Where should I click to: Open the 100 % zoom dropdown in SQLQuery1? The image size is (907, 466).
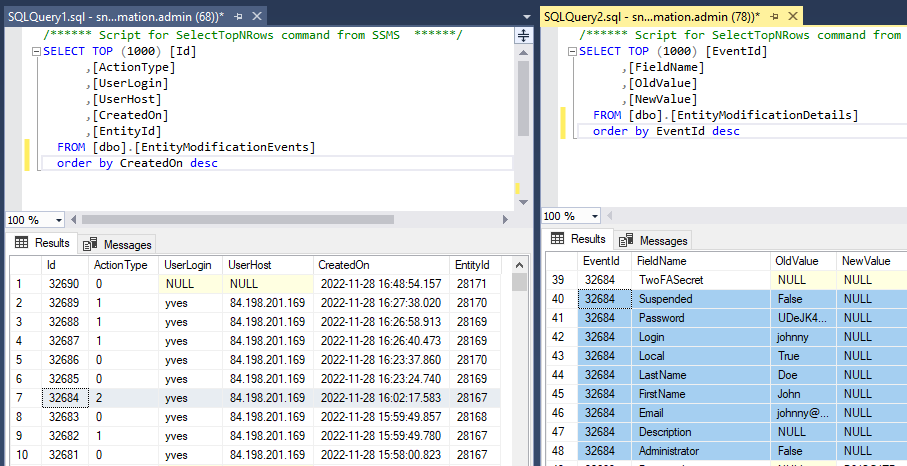58,220
